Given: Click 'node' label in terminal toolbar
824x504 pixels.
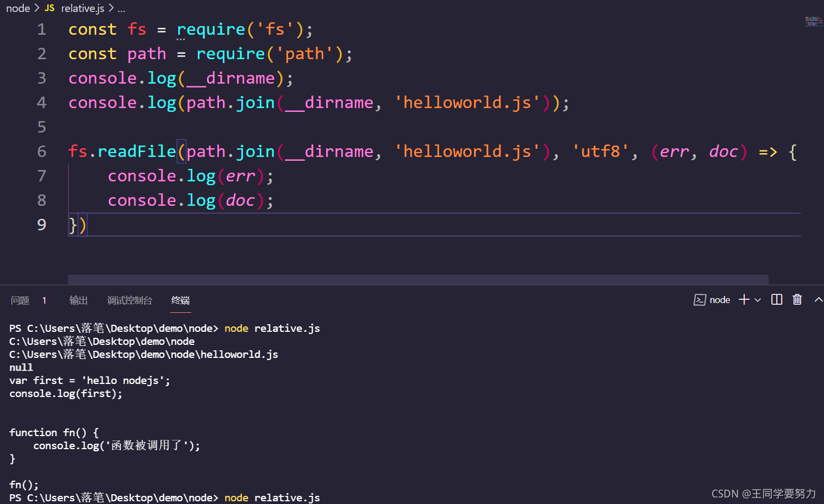Looking at the screenshot, I should pos(720,300).
